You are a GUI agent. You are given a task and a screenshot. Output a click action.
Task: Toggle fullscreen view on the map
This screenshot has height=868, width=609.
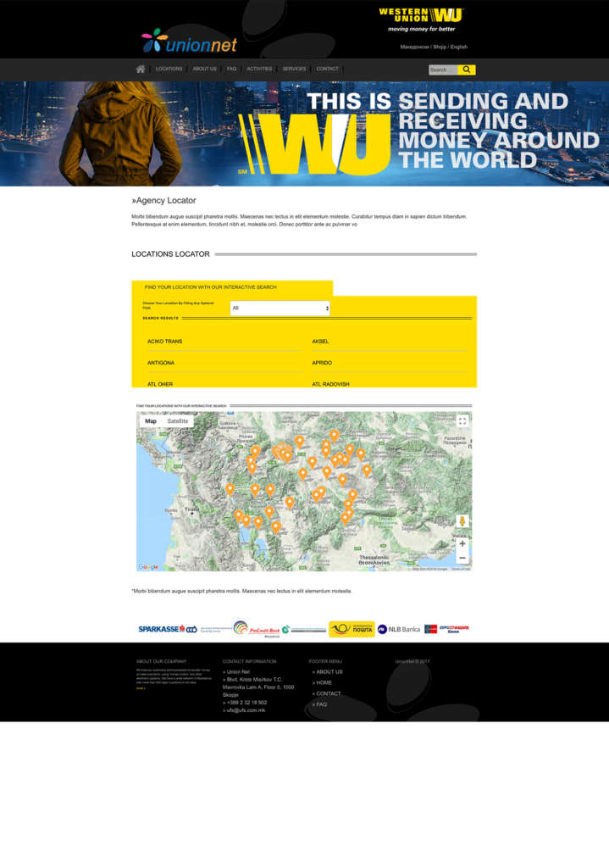462,421
